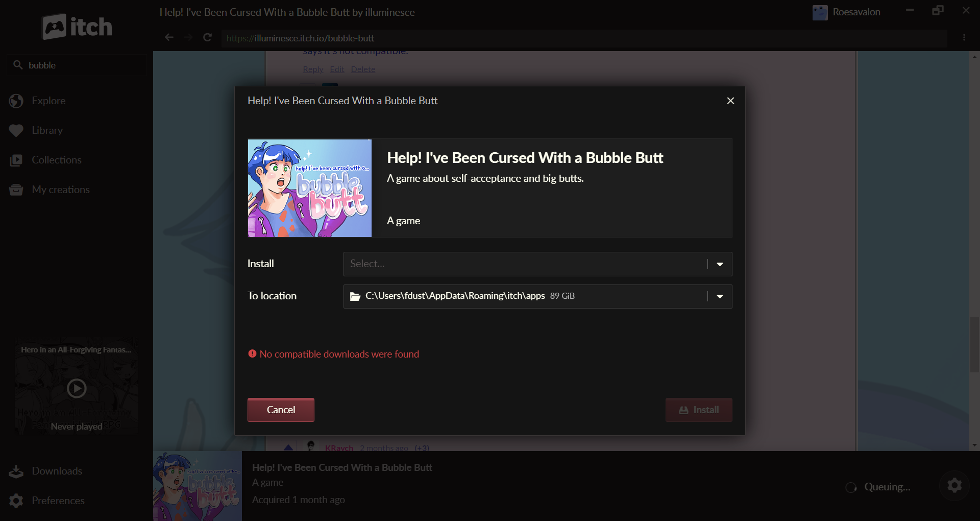Go back with the browser back arrow
Screen dimensions: 980x521
coord(169,37)
